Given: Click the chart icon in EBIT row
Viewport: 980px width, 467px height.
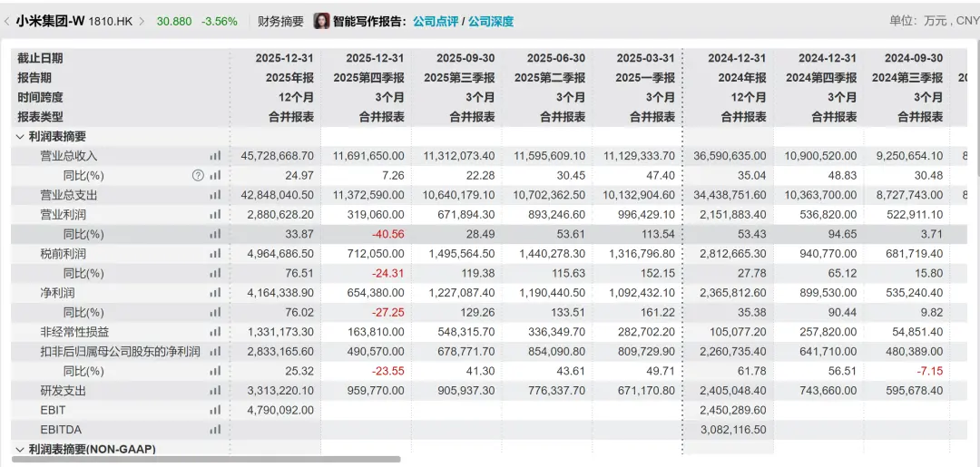Looking at the screenshot, I should coord(215,410).
